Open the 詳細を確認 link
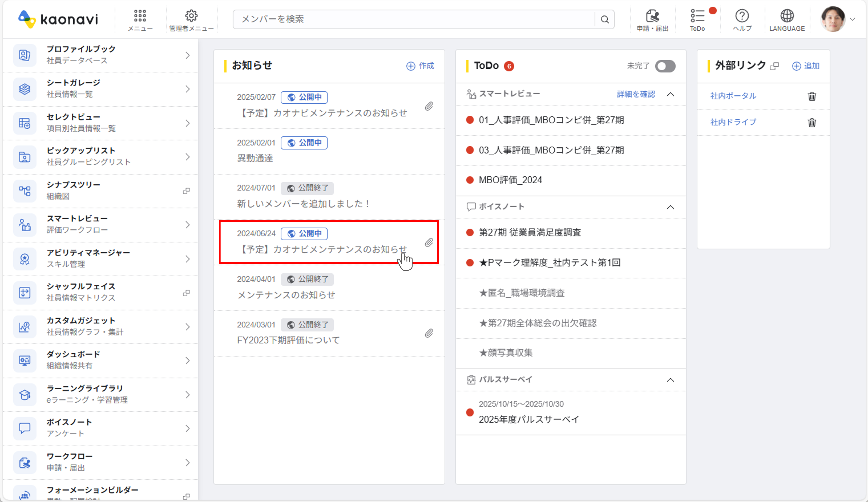The height and width of the screenshot is (502, 868). 636,94
